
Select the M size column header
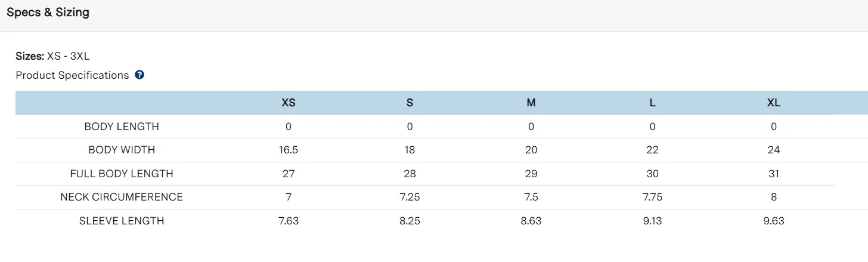pyautogui.click(x=531, y=103)
